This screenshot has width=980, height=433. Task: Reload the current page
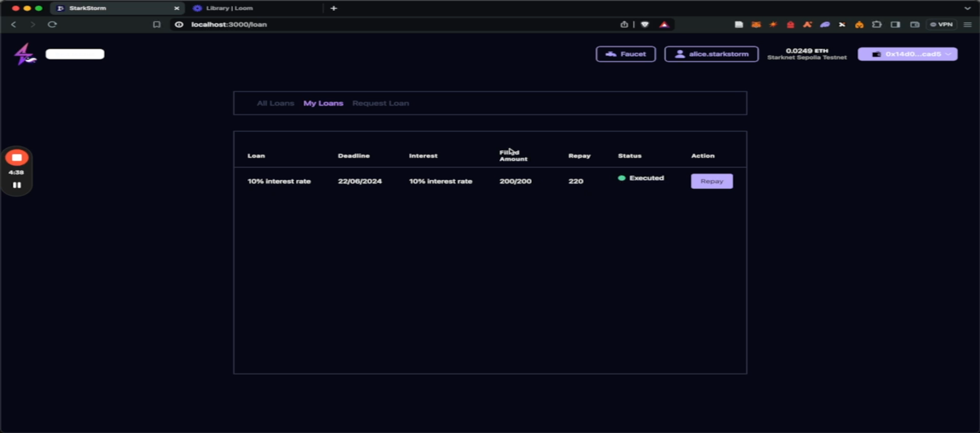(52, 25)
